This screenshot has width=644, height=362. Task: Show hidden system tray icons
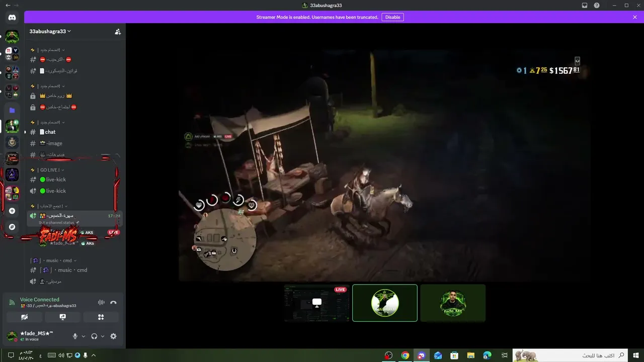point(94,355)
